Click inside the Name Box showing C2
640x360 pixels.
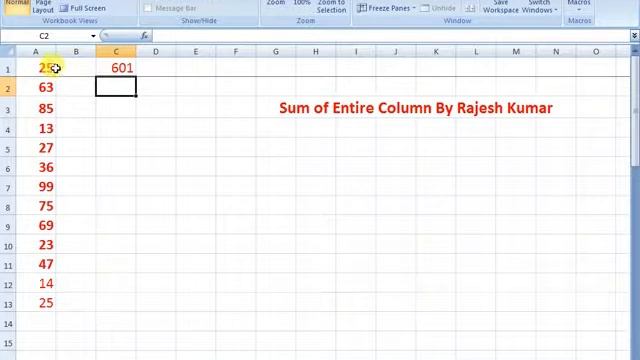coord(44,36)
